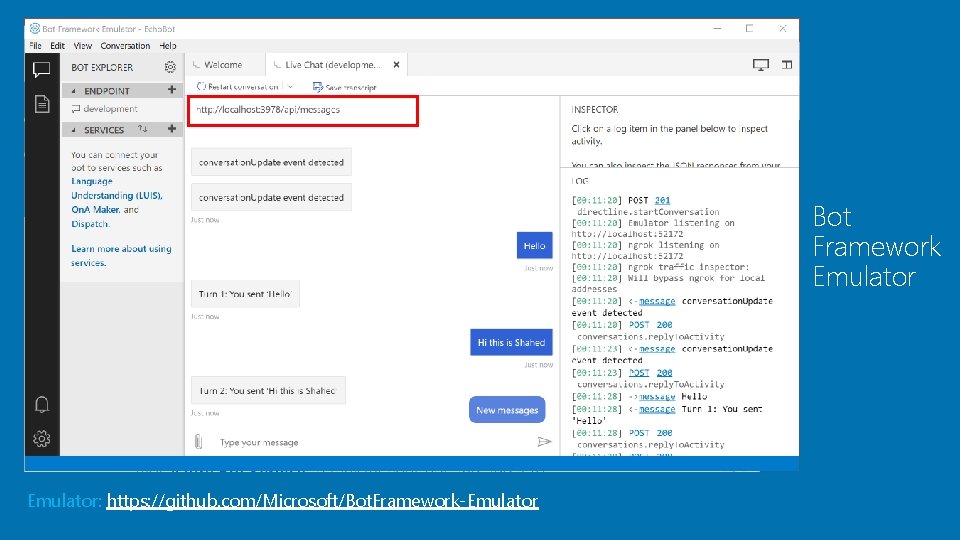
Task: Click the localhost:3978/api/messages endpoint text
Action: pos(268,110)
